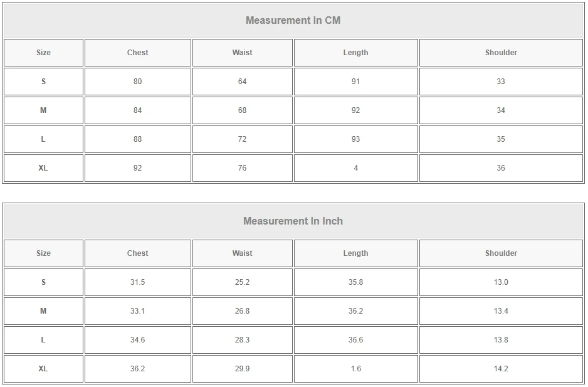Select the XL shoulder value 36 in CM
Viewport: 588px width, 387px height.
(501, 168)
